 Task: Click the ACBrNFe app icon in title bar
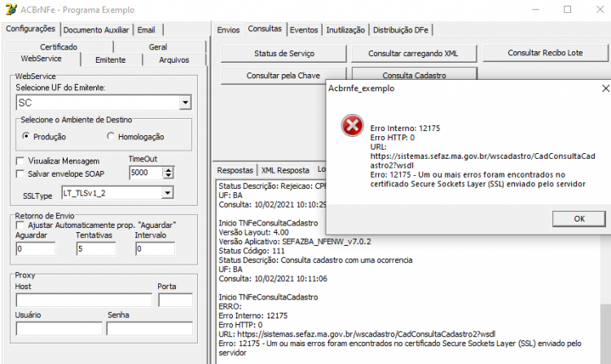coord(11,9)
